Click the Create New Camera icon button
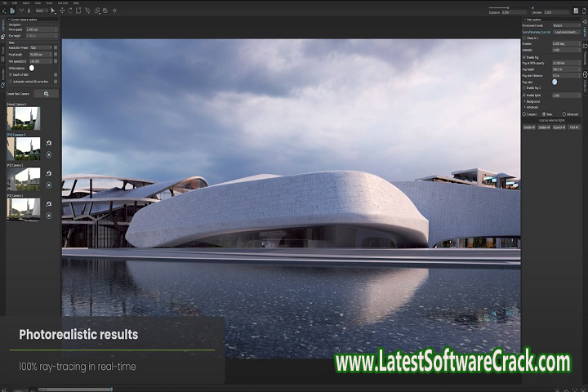The image size is (588, 392). [x=46, y=94]
